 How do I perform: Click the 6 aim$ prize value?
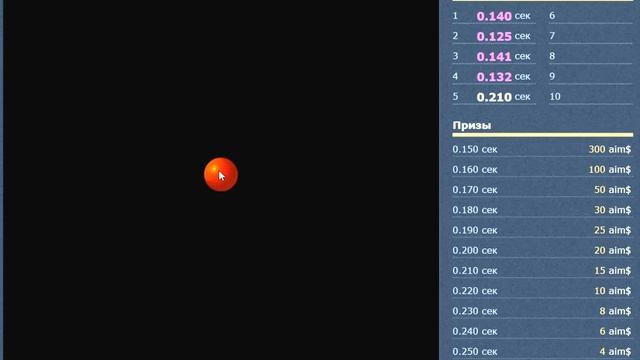pyautogui.click(x=615, y=331)
